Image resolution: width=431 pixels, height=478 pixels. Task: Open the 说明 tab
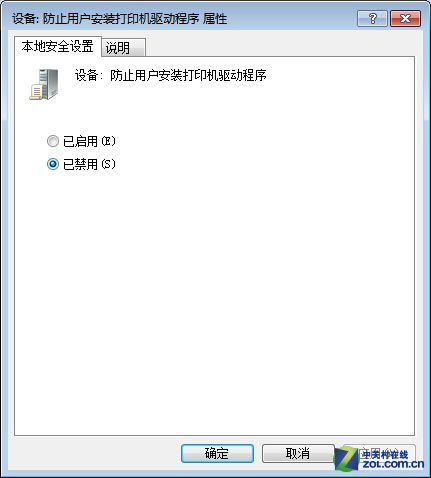[123, 48]
